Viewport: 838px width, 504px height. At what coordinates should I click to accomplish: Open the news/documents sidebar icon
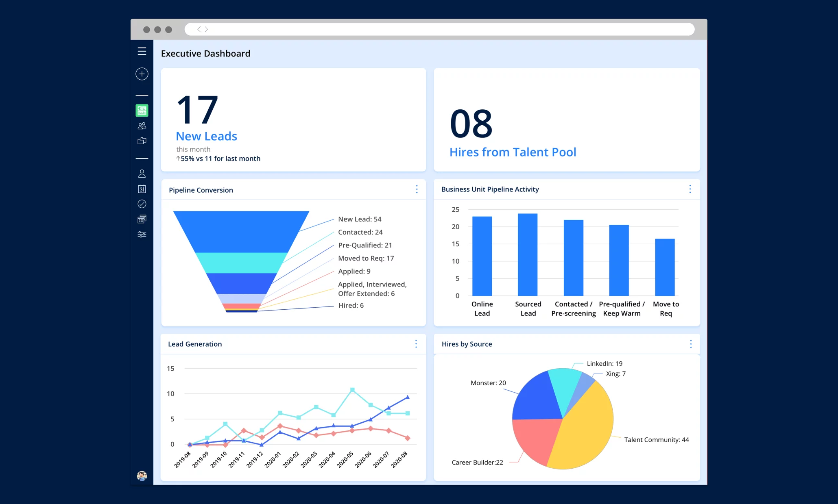click(142, 219)
